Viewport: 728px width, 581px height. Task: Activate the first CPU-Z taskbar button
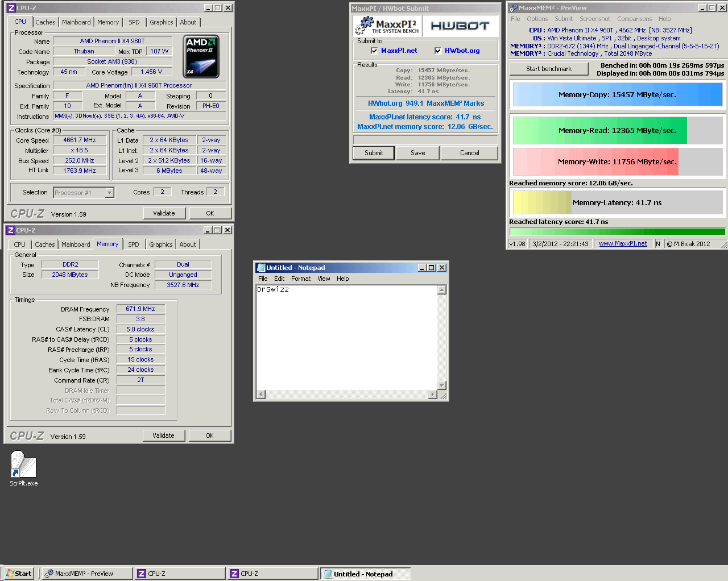coord(180,574)
